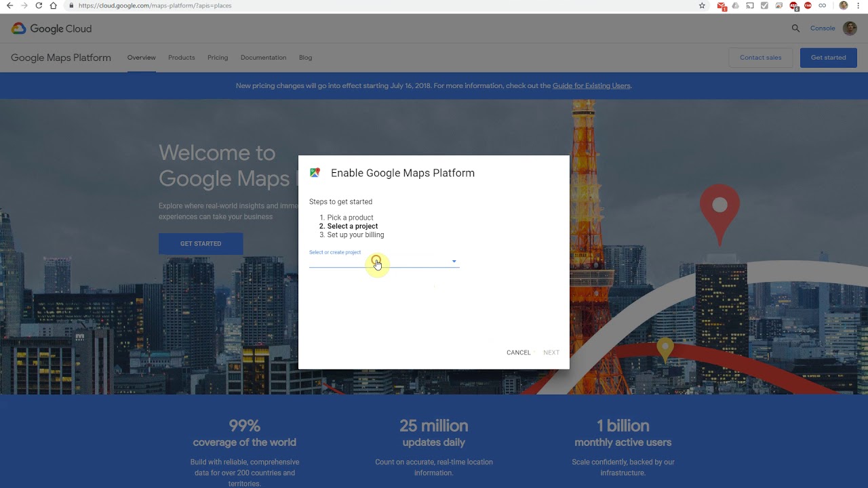Image resolution: width=868 pixels, height=488 pixels.
Task: Switch to the Overview tab
Action: pyautogui.click(x=141, y=58)
